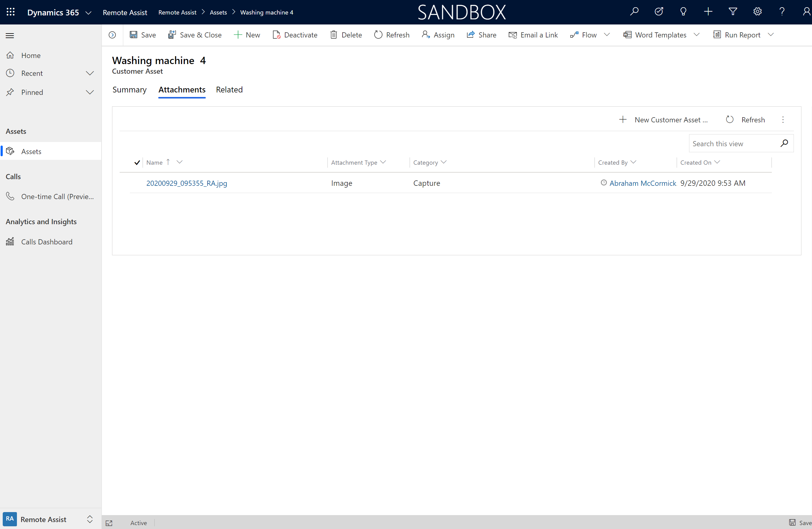Switch to the Summary tab

pyautogui.click(x=130, y=89)
